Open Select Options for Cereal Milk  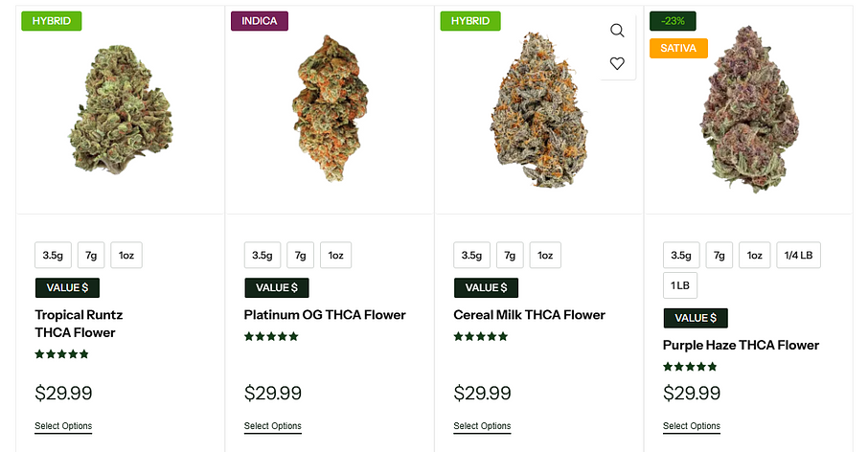[x=482, y=426]
